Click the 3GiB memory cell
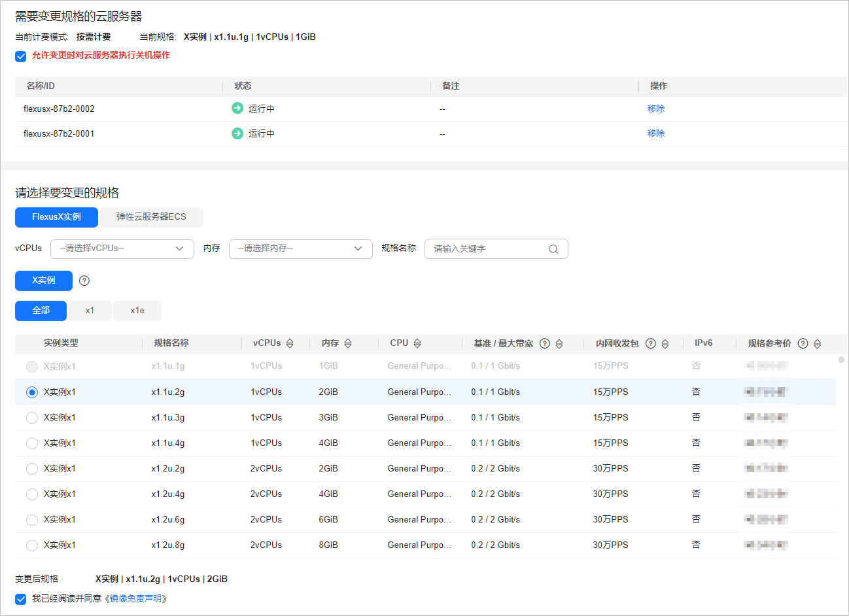 [328, 418]
